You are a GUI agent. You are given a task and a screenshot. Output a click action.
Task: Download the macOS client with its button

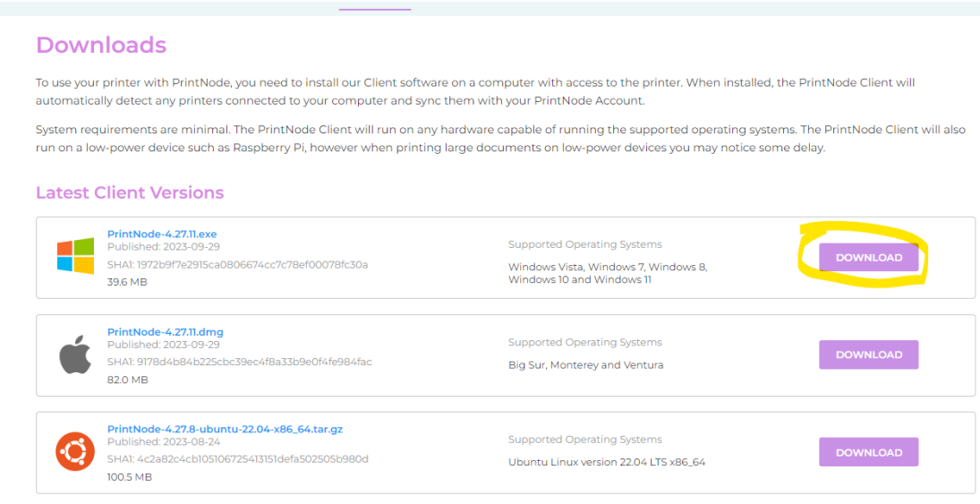[868, 355]
